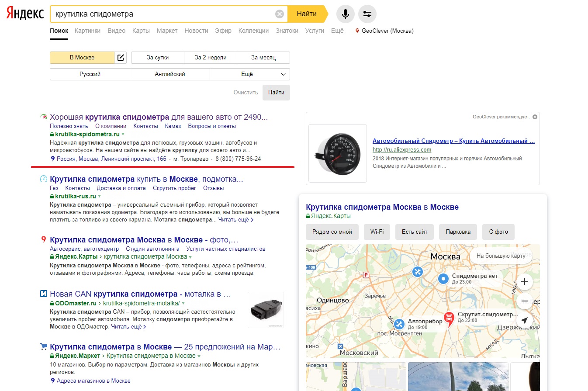Expand Читать ещё in the krutilka-rus.ru snippet

[x=236, y=220]
